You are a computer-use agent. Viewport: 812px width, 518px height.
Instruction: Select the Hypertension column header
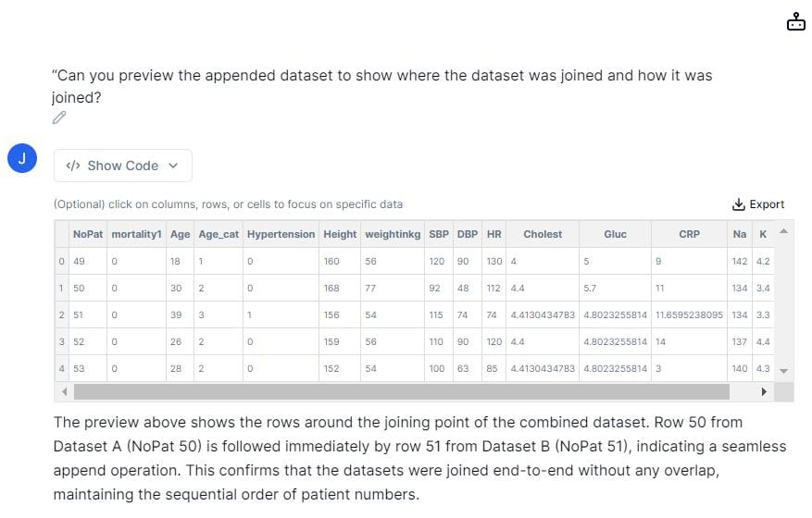tap(281, 234)
